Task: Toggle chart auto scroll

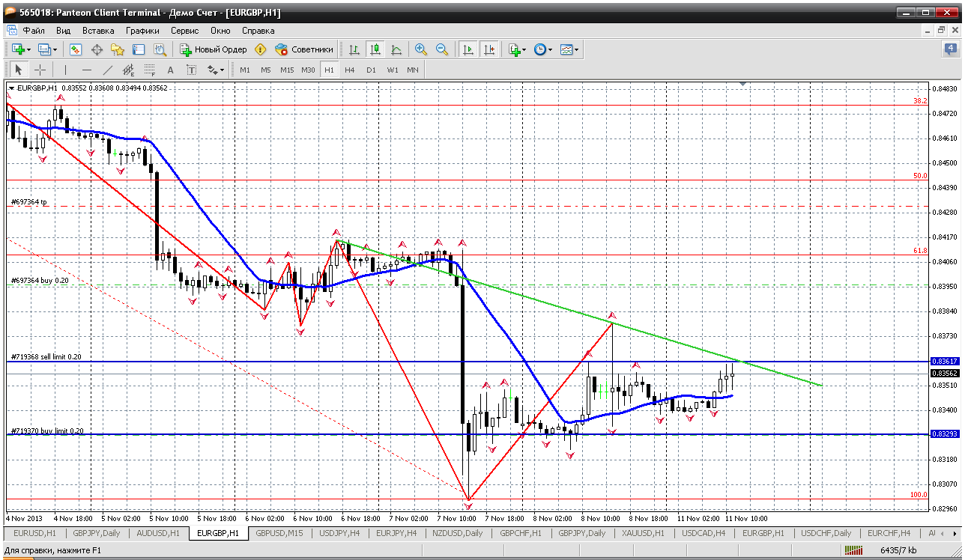Action: pyautogui.click(x=468, y=49)
